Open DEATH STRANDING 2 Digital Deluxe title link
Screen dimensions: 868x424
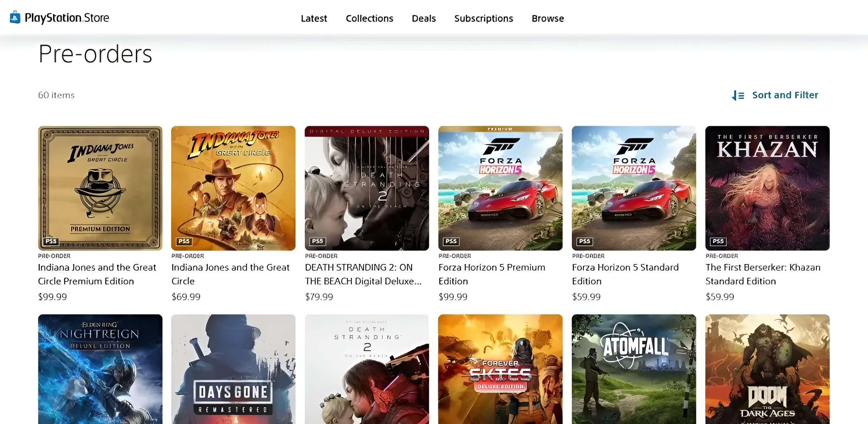coord(363,274)
